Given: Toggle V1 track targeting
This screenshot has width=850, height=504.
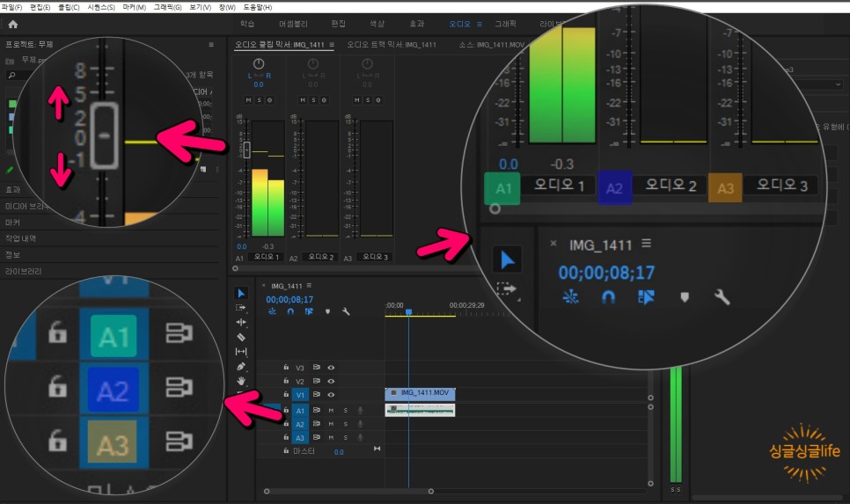Looking at the screenshot, I should [x=300, y=395].
